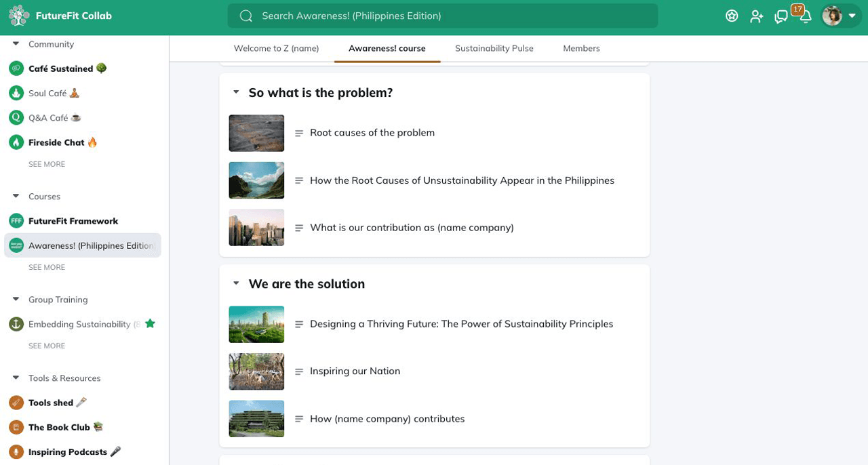The image size is (868, 465).
Task: Collapse the 'We are the solution' section
Action: click(x=236, y=283)
